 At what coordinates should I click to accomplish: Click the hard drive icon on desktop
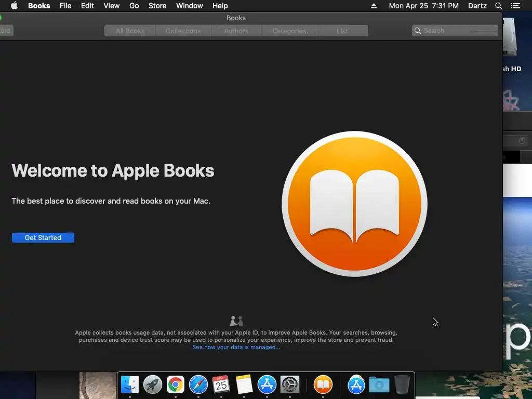[510, 37]
